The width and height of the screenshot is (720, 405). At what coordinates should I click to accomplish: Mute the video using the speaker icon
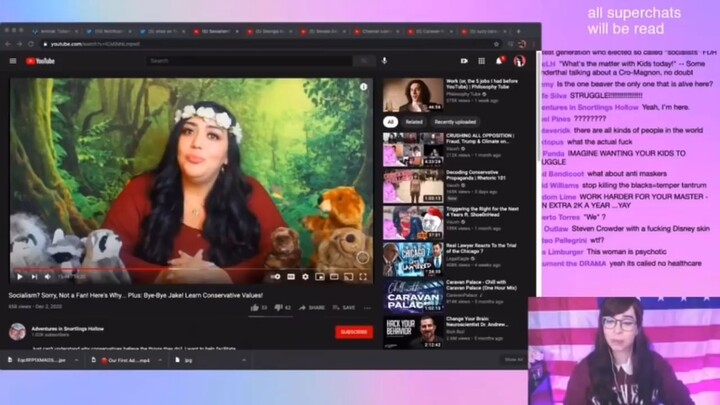[48, 276]
